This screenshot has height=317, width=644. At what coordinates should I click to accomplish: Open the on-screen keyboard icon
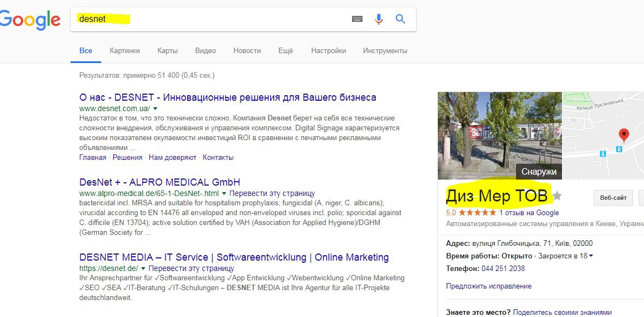358,19
